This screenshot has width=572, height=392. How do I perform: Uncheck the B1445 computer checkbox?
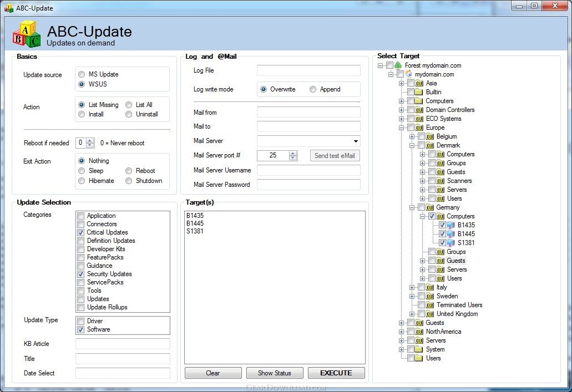(442, 234)
